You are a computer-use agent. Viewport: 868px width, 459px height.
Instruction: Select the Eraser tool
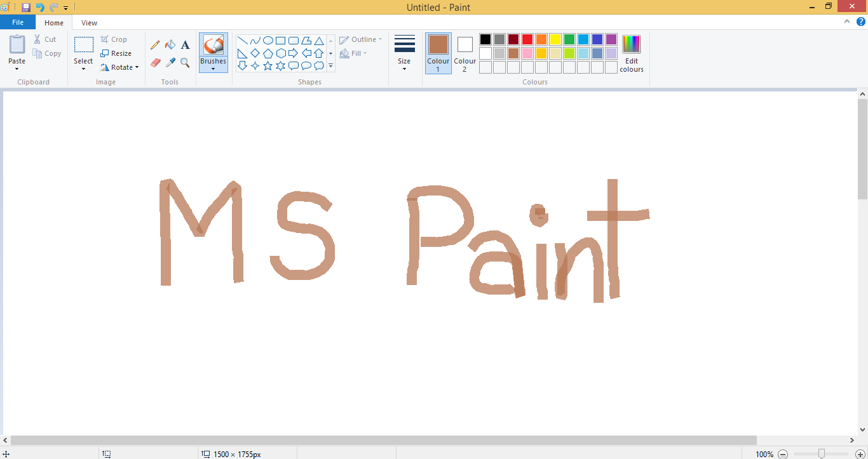155,63
